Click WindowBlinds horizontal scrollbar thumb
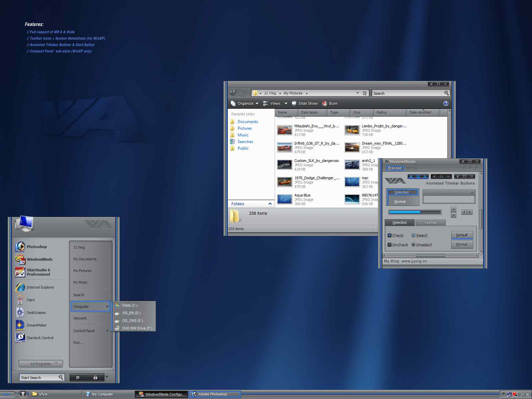532x399 pixels. tap(430, 256)
